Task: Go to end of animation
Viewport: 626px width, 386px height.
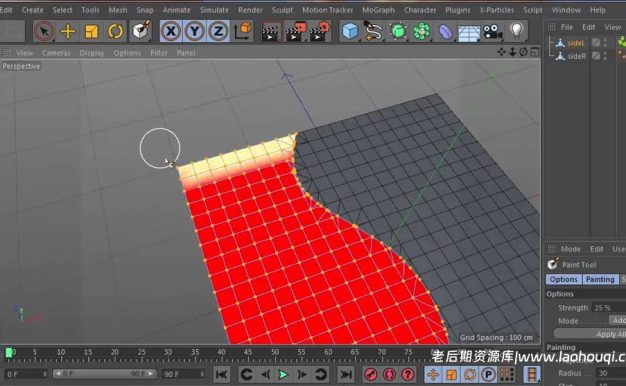Action: (346, 374)
